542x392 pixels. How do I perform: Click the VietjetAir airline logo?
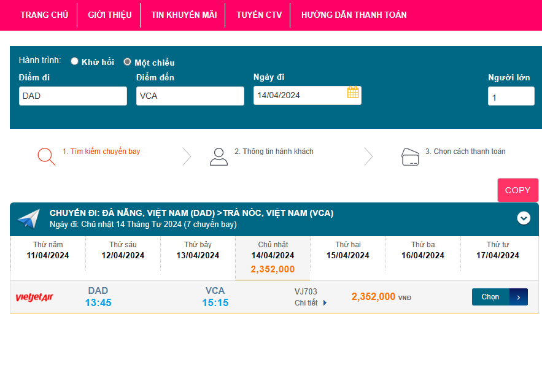(34, 298)
